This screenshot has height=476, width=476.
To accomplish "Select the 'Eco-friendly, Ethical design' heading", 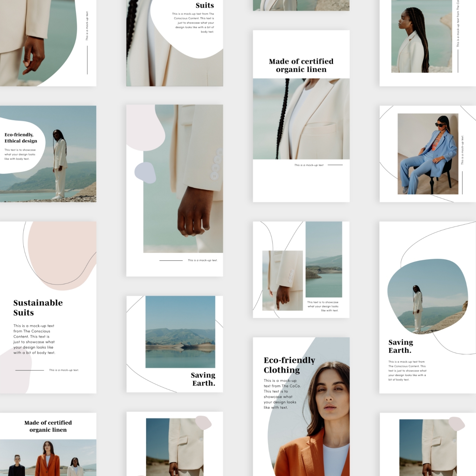I will pos(21,138).
